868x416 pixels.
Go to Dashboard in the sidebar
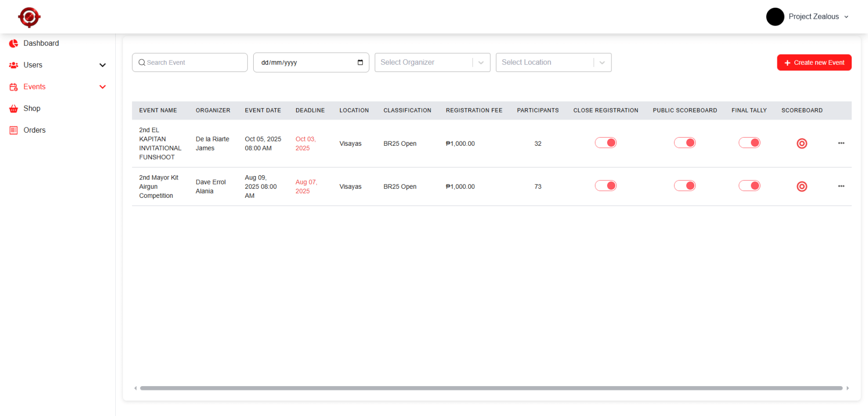[41, 43]
